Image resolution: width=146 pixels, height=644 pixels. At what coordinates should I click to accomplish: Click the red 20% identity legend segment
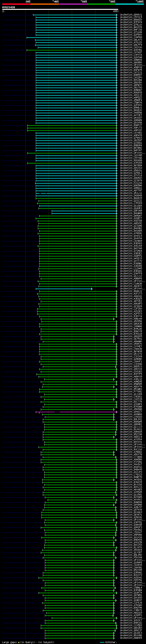[x=16, y=4]
